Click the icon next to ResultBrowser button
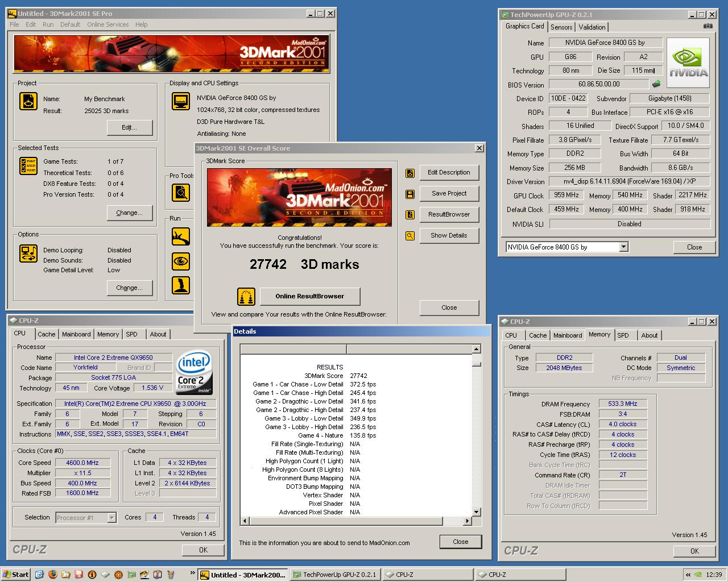This screenshot has height=582, width=728. click(409, 215)
